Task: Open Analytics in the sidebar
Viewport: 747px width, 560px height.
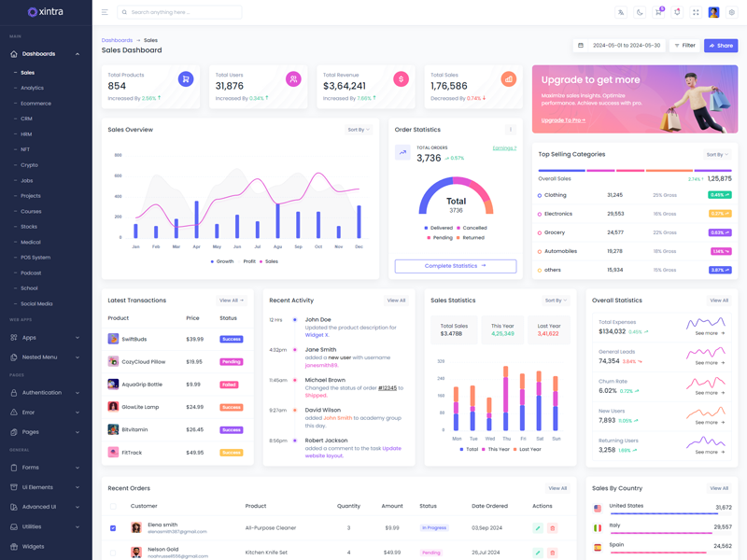Action: click(x=32, y=88)
